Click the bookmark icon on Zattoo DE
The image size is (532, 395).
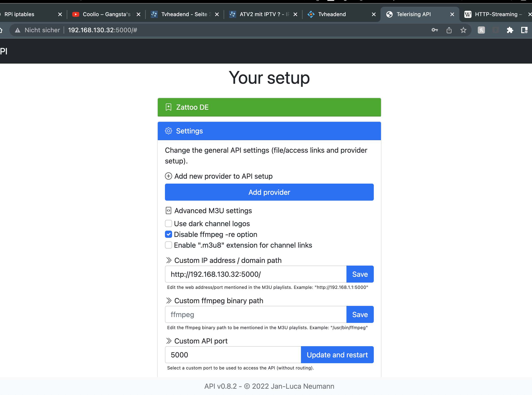click(x=169, y=107)
